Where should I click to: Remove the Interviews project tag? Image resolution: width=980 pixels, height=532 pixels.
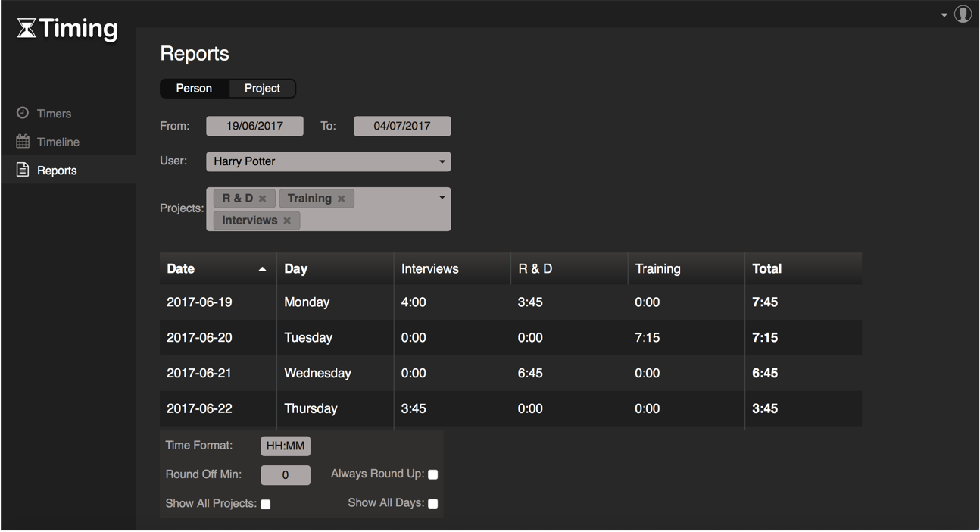287,221
